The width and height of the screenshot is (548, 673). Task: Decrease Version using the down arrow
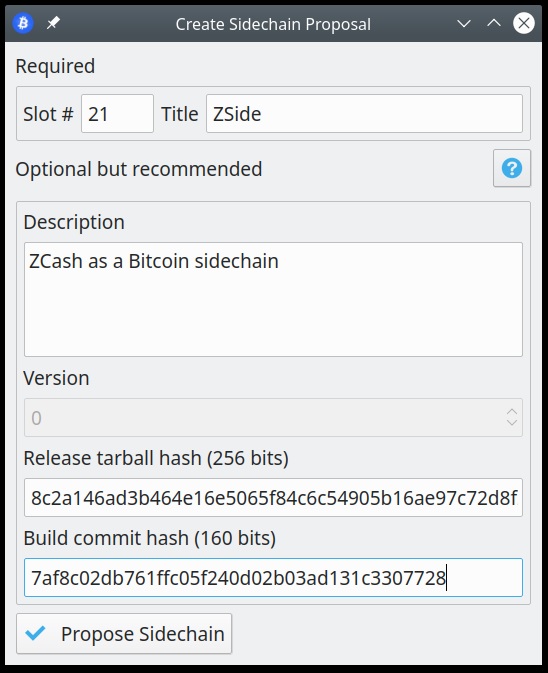(x=512, y=423)
